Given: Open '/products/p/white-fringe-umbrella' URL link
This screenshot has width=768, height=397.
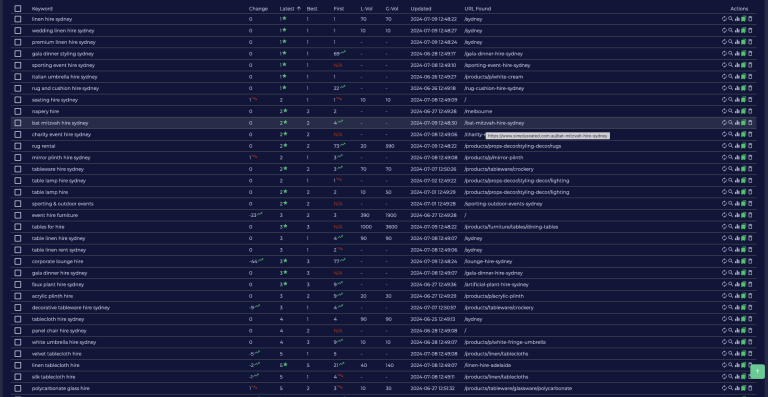Looking at the screenshot, I should (x=504, y=342).
